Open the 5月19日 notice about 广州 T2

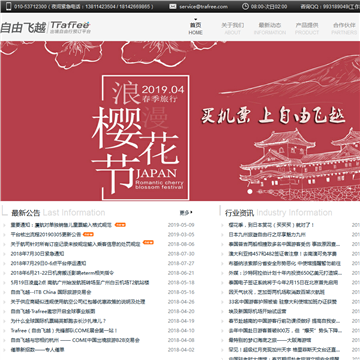point(80,283)
